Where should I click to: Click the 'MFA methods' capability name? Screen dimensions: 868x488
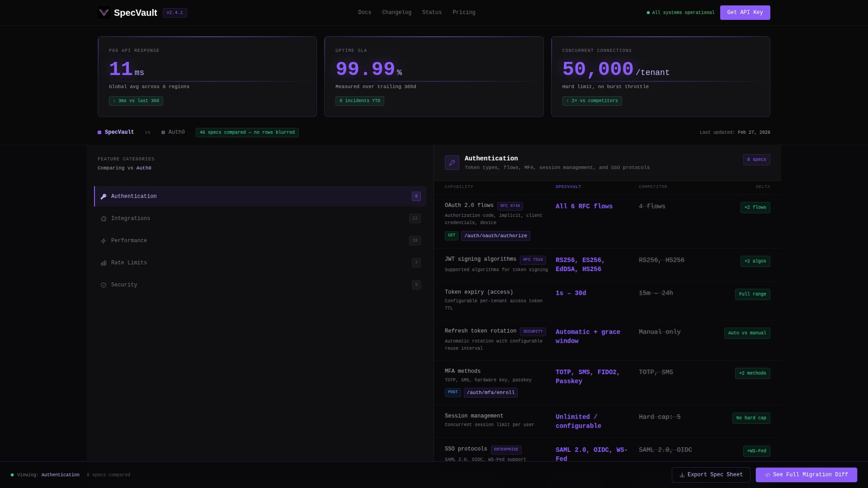coord(462,371)
